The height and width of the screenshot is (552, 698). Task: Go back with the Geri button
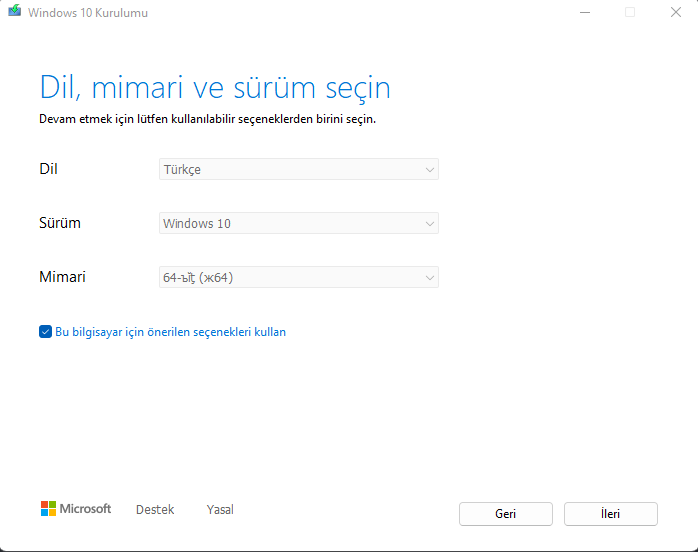click(506, 514)
